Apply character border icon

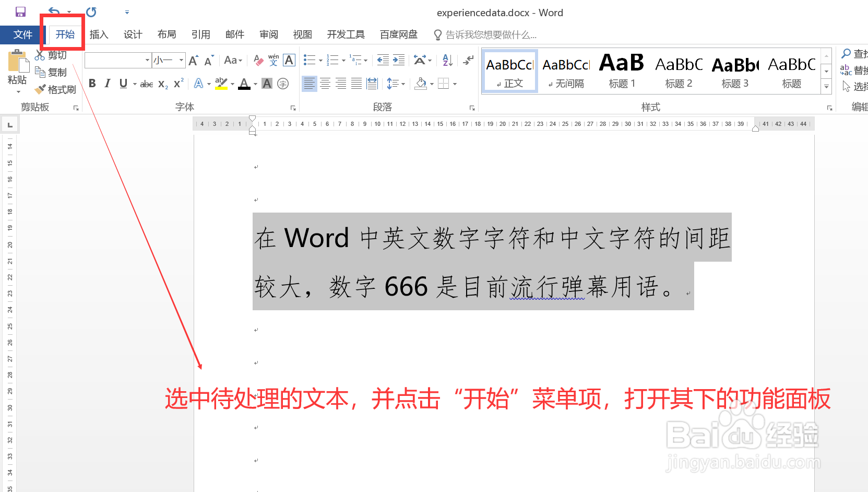point(289,60)
